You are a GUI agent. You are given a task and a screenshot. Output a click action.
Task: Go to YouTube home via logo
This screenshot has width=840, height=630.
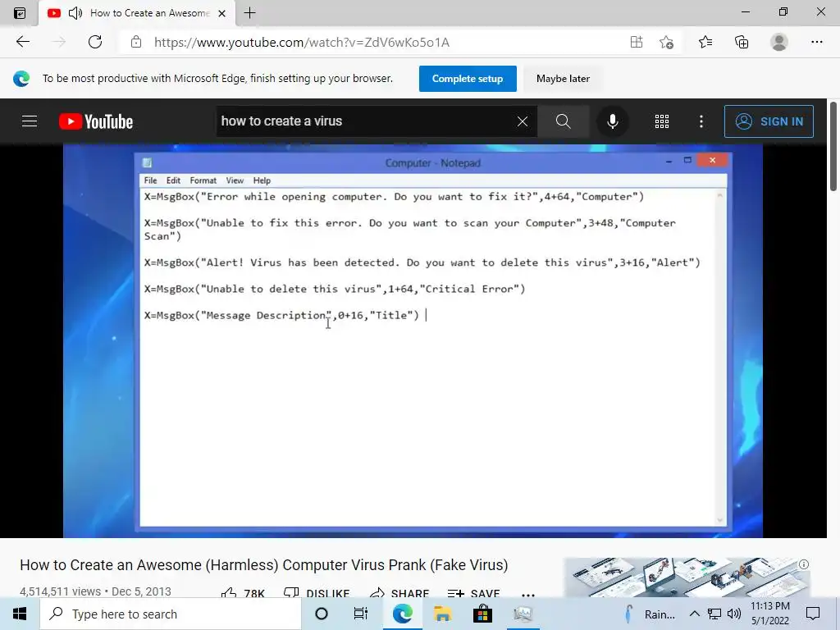[x=96, y=121]
